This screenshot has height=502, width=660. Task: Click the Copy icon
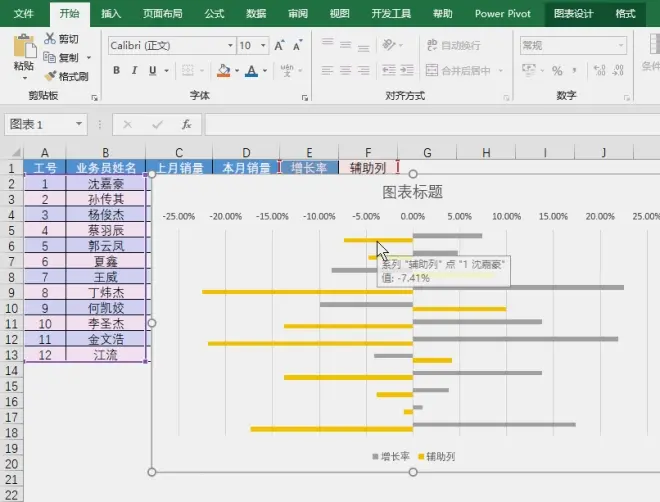coord(50,57)
